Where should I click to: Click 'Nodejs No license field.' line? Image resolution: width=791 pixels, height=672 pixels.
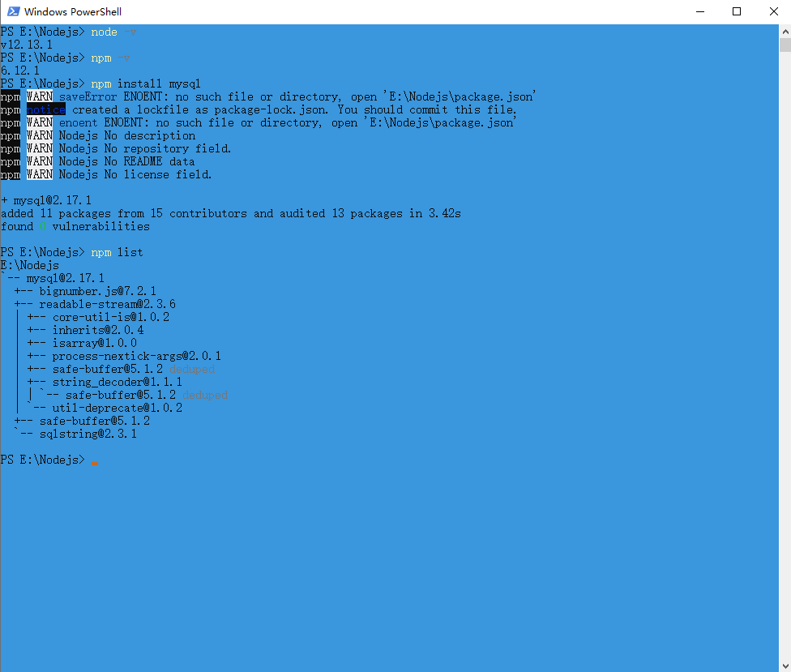tap(106, 174)
